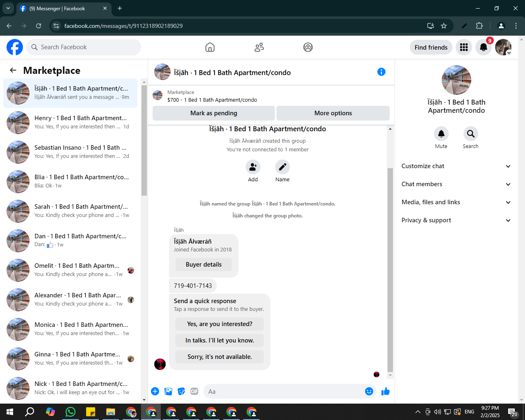Image resolution: width=525 pixels, height=420 pixels.
Task: Open Omelit 1 Bed 1 Bath conversation
Action: [71, 270]
